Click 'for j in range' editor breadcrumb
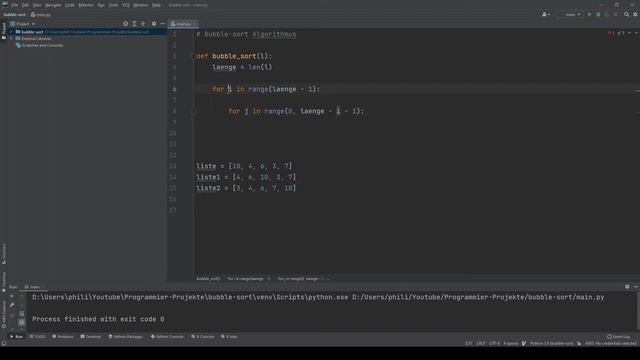The image size is (640, 360). coord(303,279)
